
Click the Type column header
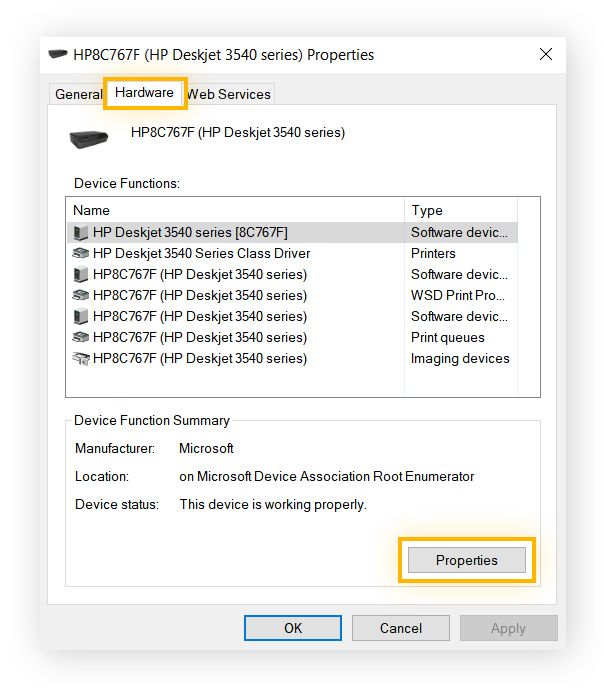coord(461,210)
